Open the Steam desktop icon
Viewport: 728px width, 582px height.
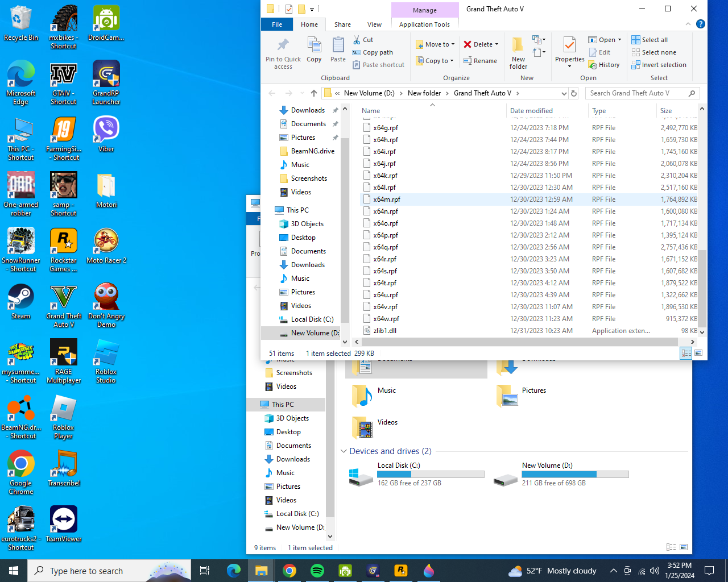21,302
